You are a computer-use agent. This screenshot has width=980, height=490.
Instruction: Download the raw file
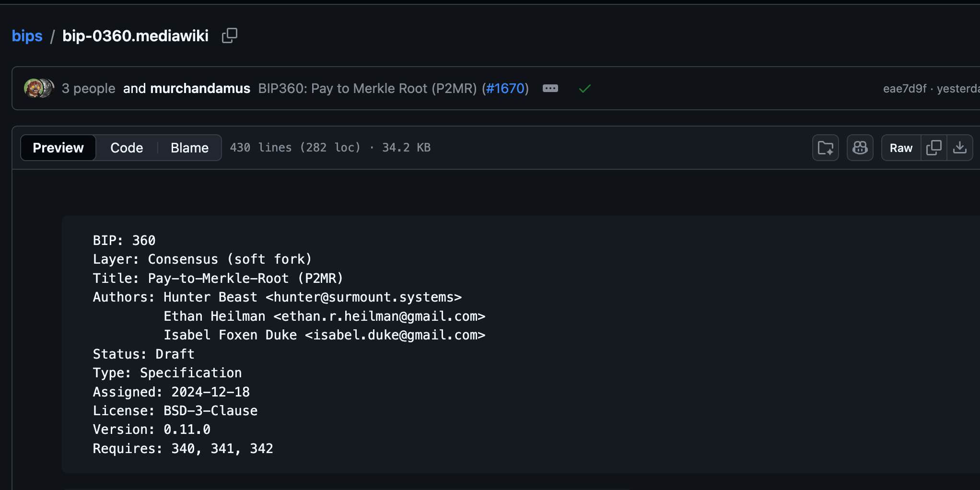click(x=959, y=148)
